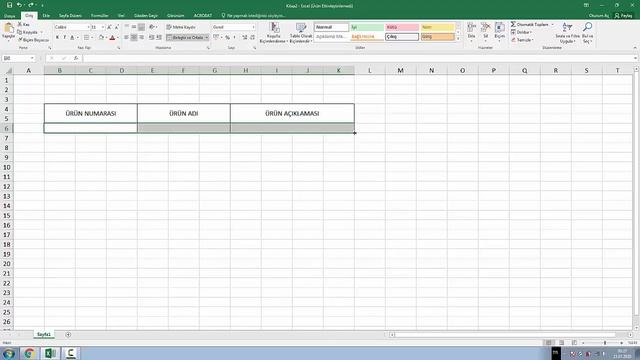Click the Redo arrow icon

31,5
